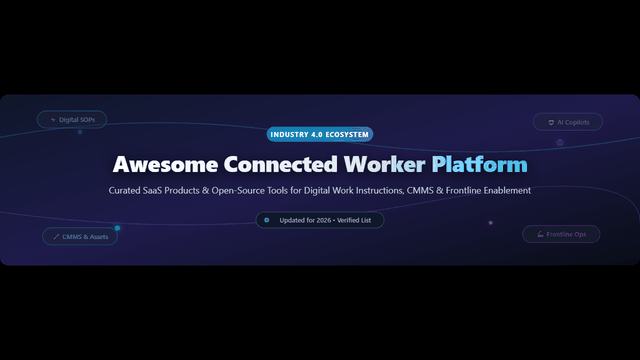Click the AI Copilots pill
The image size is (640, 360).
tap(568, 122)
